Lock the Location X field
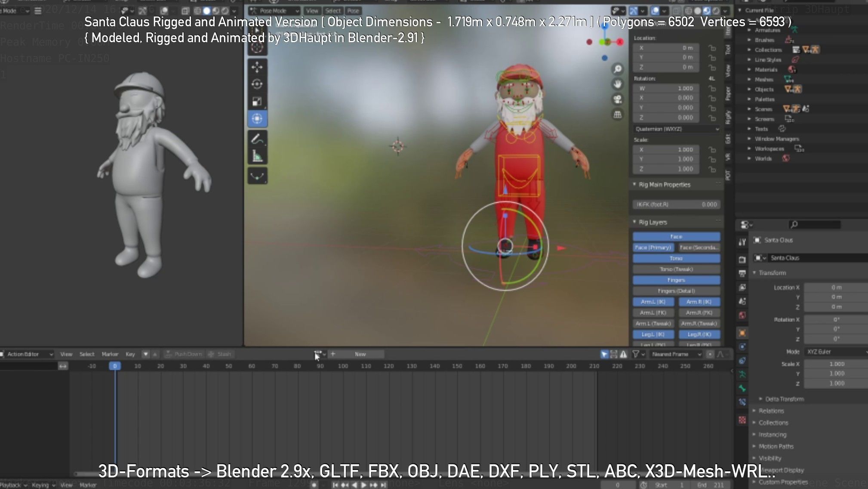868x489 pixels. click(x=712, y=48)
